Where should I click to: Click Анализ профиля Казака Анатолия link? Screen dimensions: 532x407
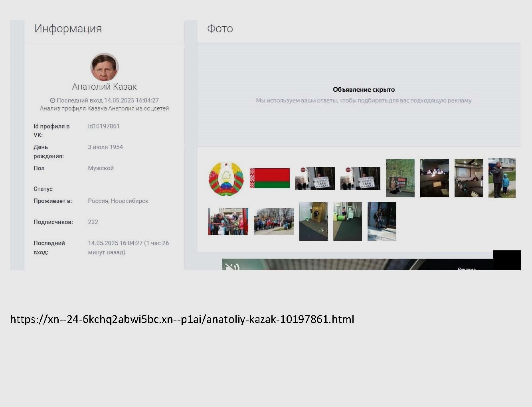[x=105, y=108]
